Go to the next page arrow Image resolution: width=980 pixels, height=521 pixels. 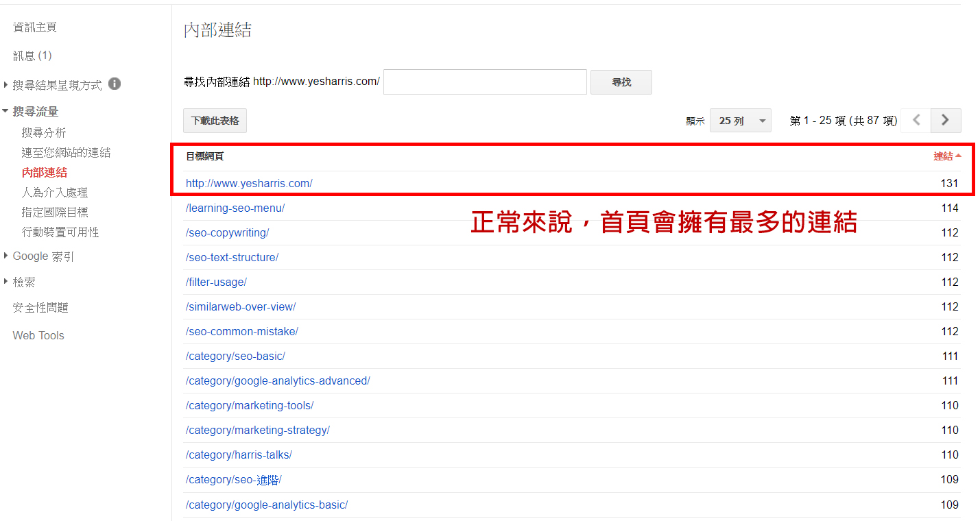[x=946, y=121]
